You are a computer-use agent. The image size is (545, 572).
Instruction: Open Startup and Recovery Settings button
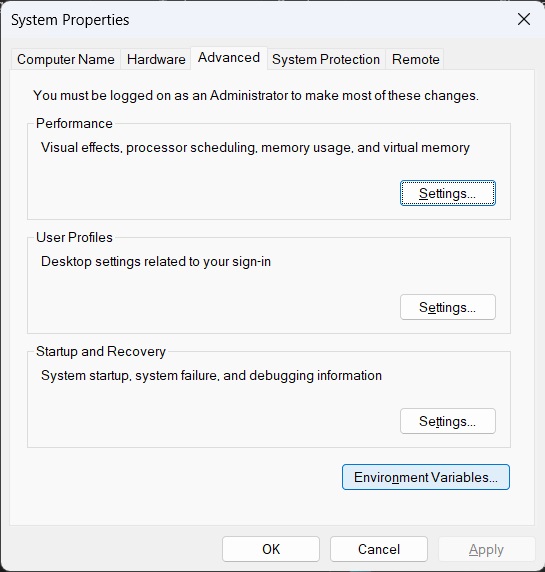pos(448,421)
